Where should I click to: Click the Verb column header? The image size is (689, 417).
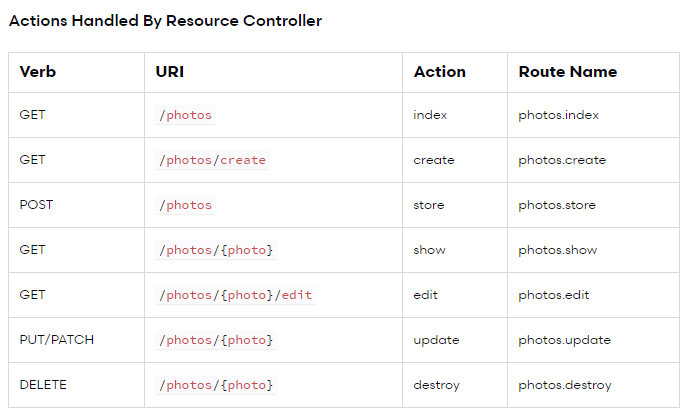[38, 72]
